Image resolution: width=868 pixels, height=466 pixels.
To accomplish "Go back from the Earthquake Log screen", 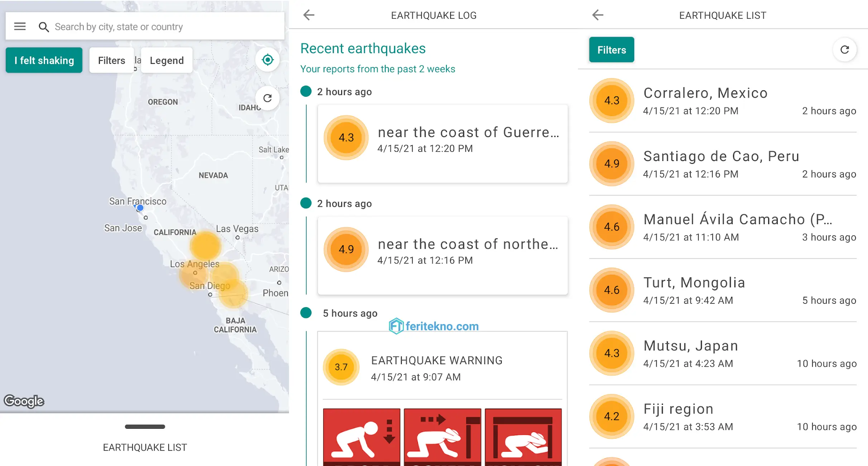I will (309, 15).
